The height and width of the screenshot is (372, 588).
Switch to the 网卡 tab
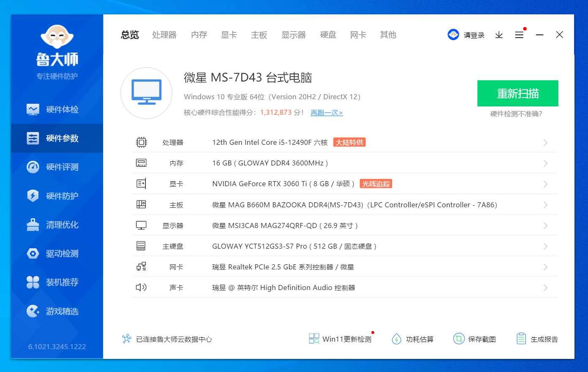coord(358,35)
